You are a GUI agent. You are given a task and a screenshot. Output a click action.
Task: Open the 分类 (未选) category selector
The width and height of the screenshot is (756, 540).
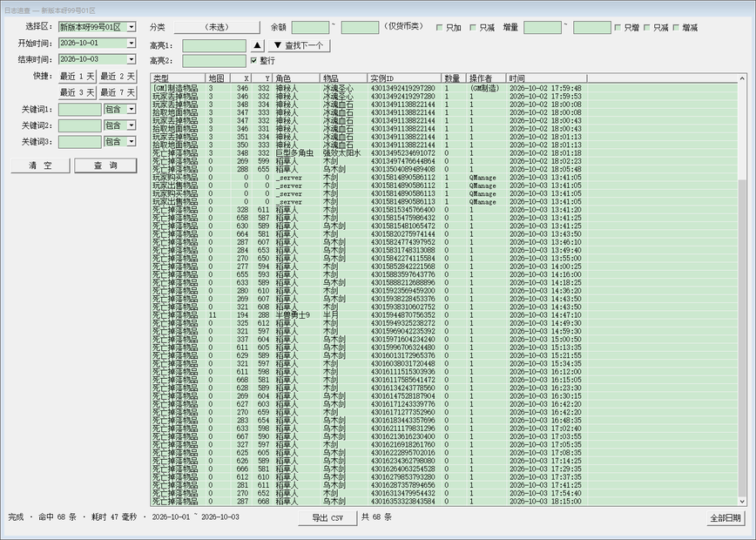[x=217, y=28]
